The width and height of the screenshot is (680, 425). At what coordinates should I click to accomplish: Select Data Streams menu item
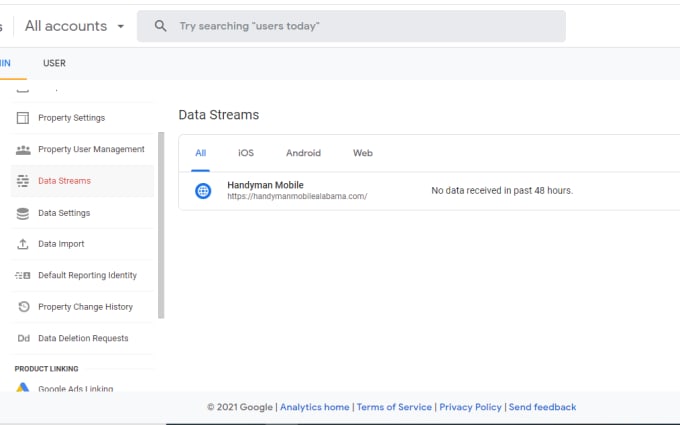(x=64, y=181)
